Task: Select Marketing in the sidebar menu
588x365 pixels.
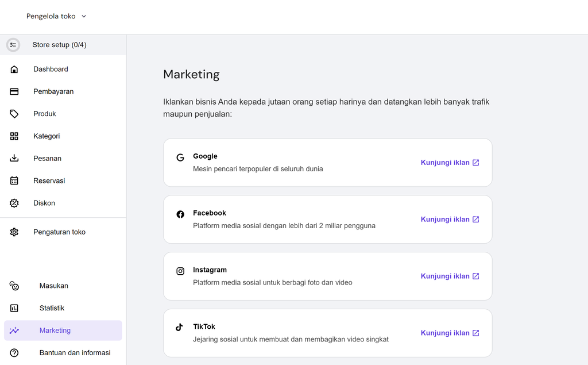Action: pyautogui.click(x=55, y=331)
